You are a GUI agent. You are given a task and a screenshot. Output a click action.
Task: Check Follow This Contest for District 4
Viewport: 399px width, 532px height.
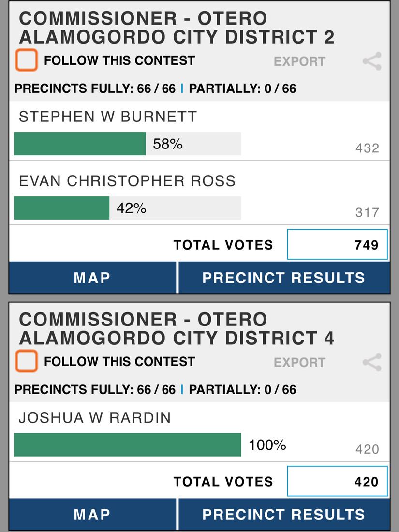point(26,361)
